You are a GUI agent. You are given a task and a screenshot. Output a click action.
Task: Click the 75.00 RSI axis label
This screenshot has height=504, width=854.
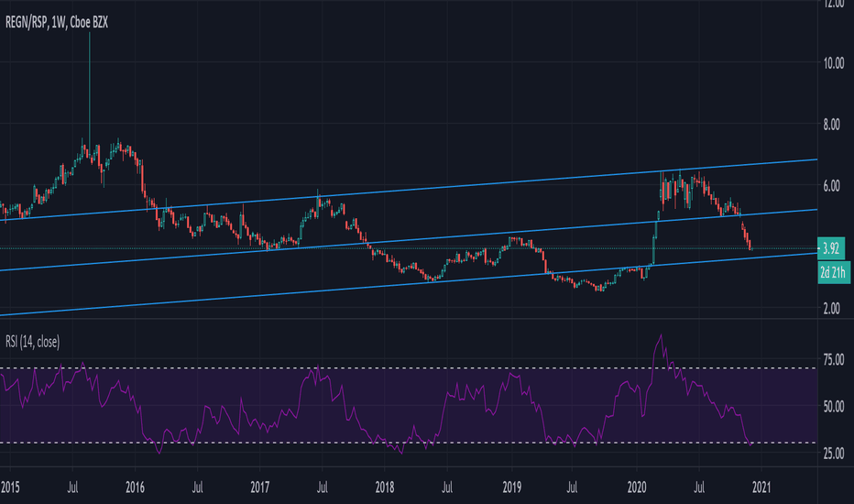(834, 359)
